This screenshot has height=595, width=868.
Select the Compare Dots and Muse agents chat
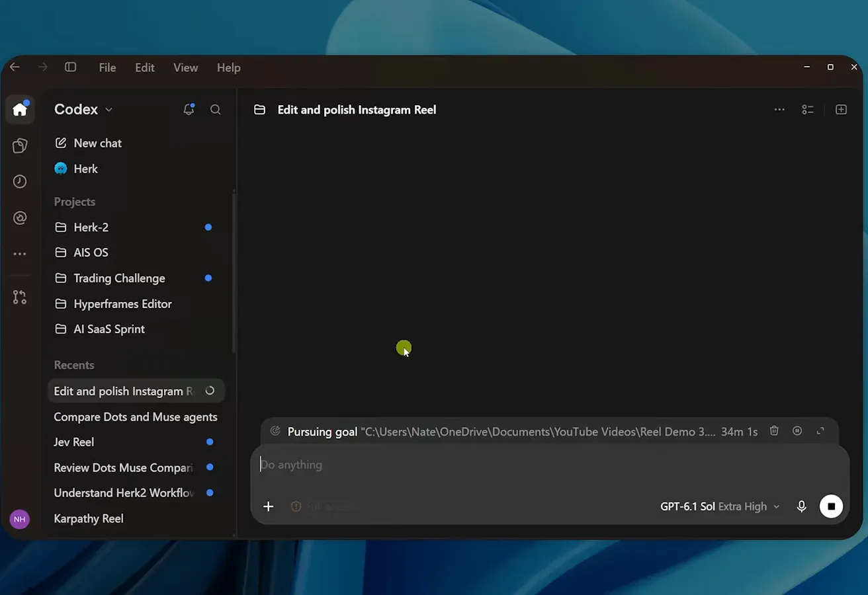pyautogui.click(x=136, y=417)
